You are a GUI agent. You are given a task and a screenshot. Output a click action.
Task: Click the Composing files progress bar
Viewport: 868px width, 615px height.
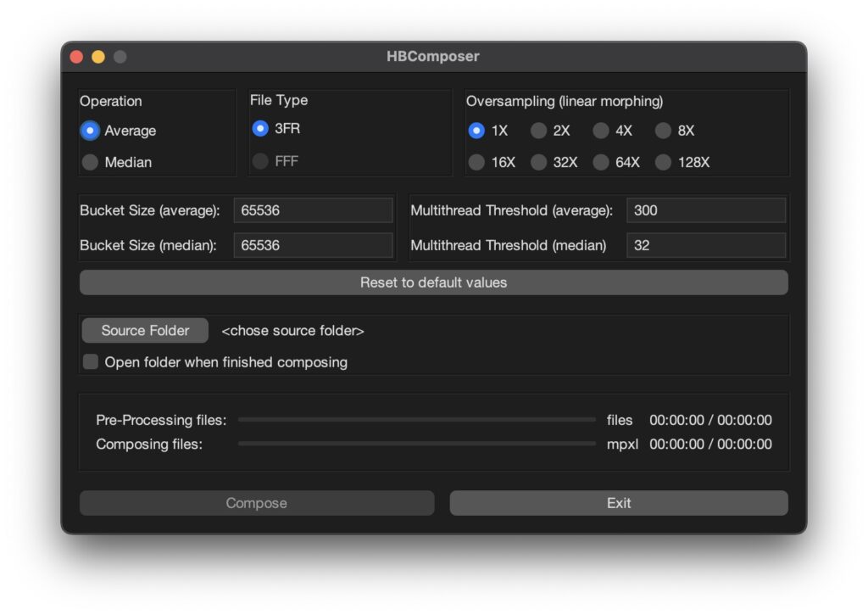coord(417,444)
